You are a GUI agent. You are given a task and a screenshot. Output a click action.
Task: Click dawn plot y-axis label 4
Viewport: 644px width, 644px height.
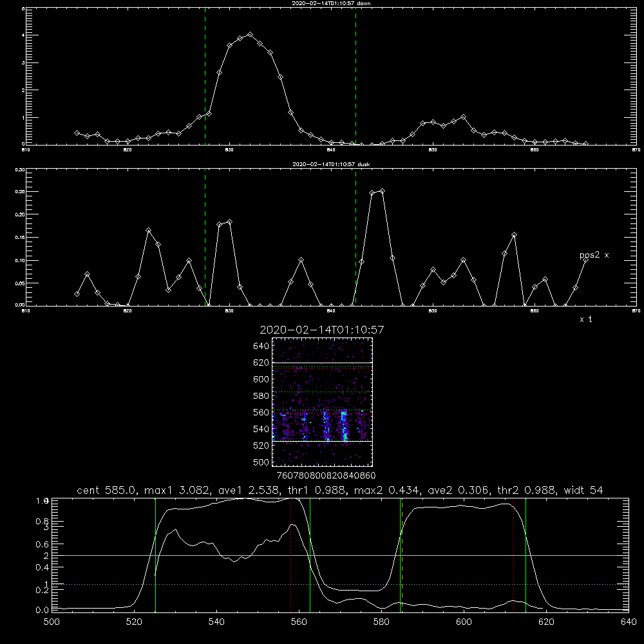(23, 35)
